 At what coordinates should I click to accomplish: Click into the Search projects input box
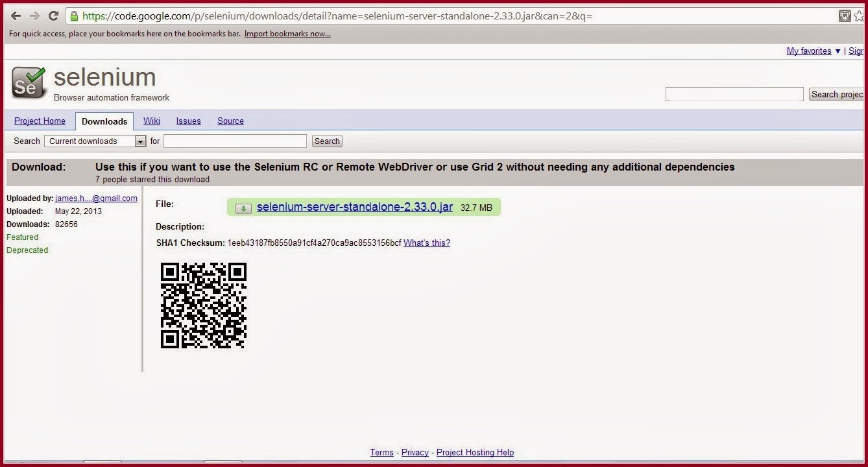point(734,94)
